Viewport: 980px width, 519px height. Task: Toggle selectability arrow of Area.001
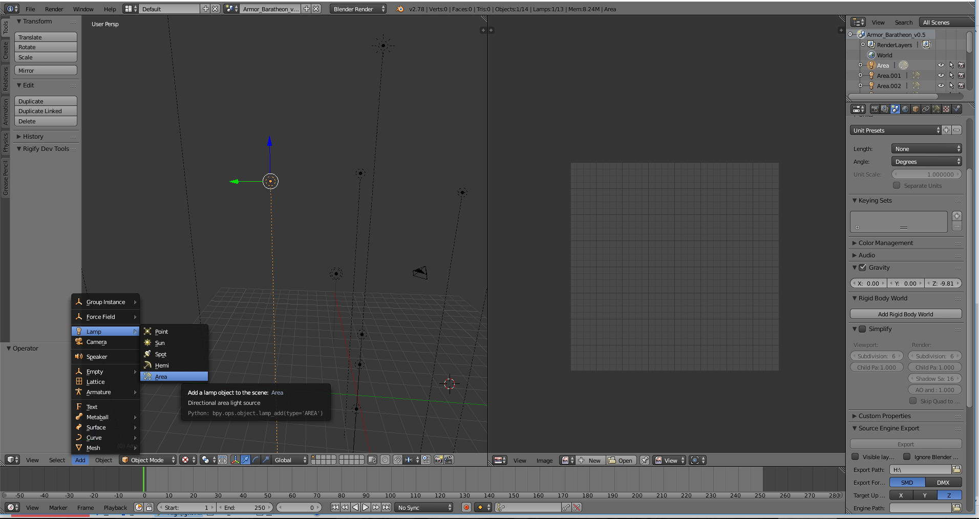coord(951,75)
